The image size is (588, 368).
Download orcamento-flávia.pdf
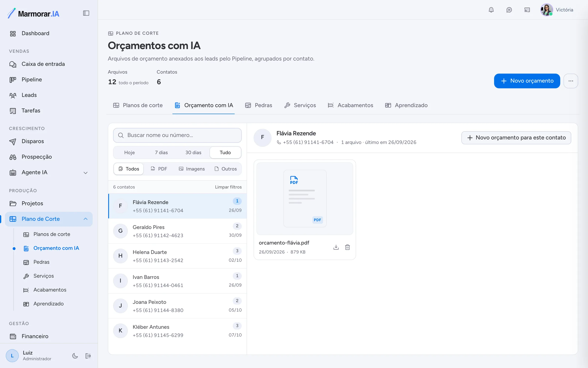(336, 247)
